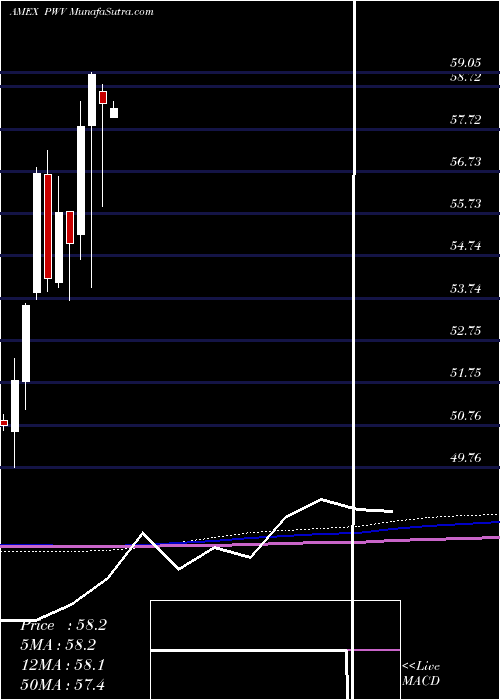This screenshot has width=500, height=700.
Task: Select the 54.74 price level label
Action: point(466,246)
